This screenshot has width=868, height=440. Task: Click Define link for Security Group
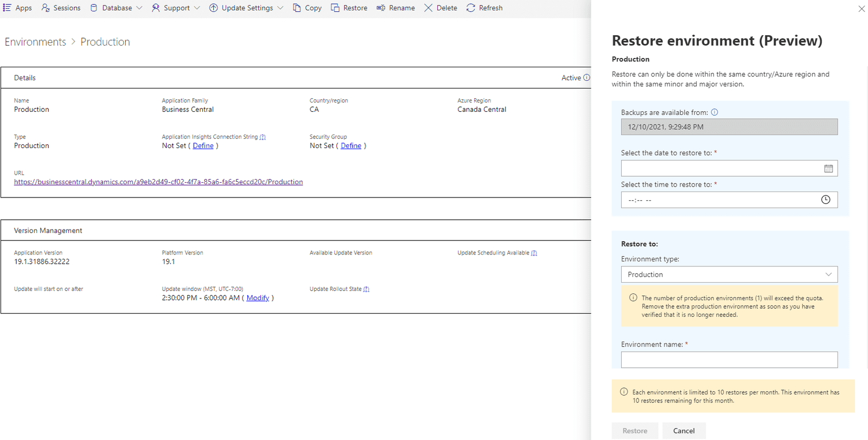click(x=350, y=146)
